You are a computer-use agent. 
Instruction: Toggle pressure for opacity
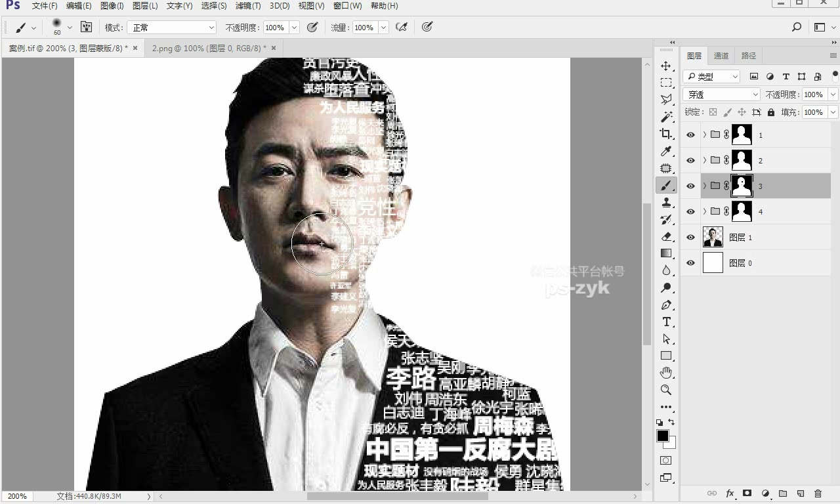point(312,27)
